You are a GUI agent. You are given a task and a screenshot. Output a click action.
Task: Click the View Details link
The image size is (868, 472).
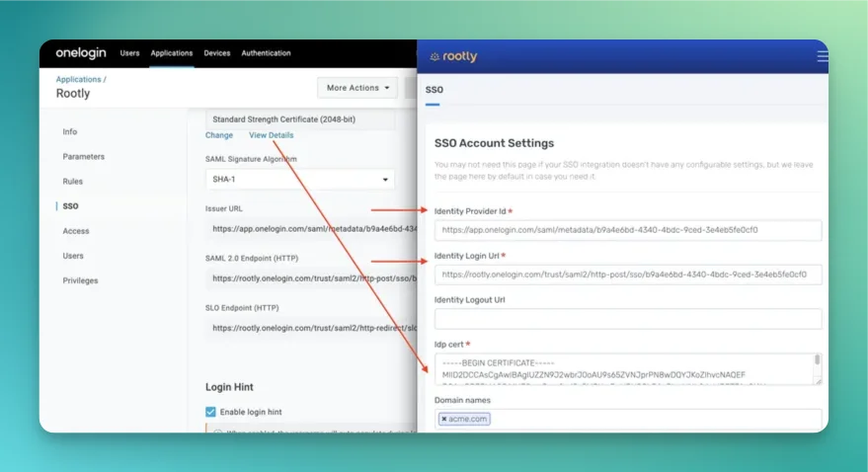272,135
